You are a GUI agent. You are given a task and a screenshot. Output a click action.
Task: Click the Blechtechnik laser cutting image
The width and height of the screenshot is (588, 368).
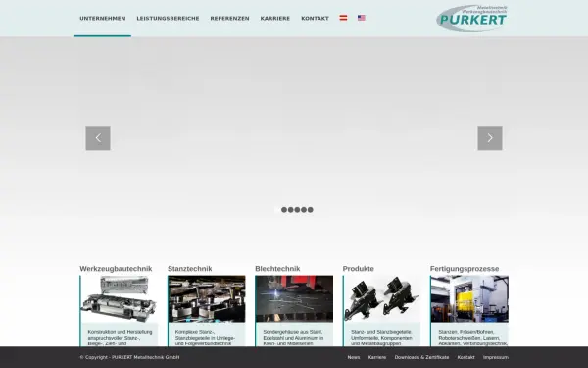pyautogui.click(x=294, y=299)
